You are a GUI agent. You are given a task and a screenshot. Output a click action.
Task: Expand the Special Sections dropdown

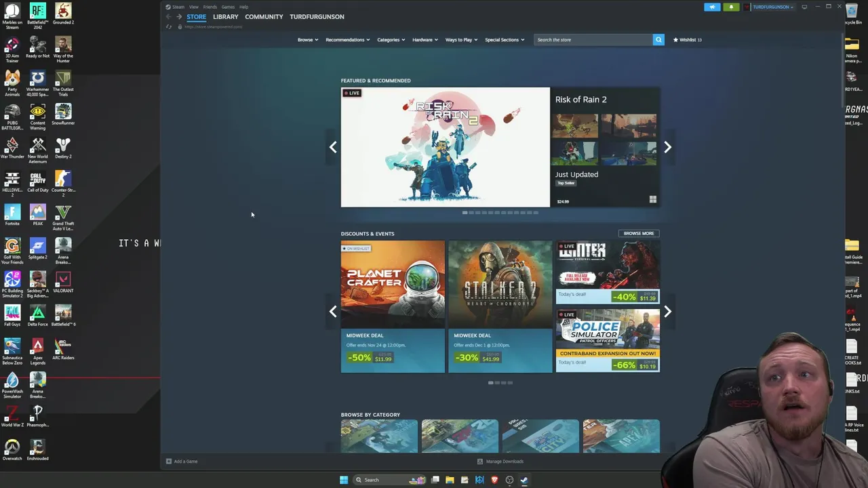pos(505,39)
